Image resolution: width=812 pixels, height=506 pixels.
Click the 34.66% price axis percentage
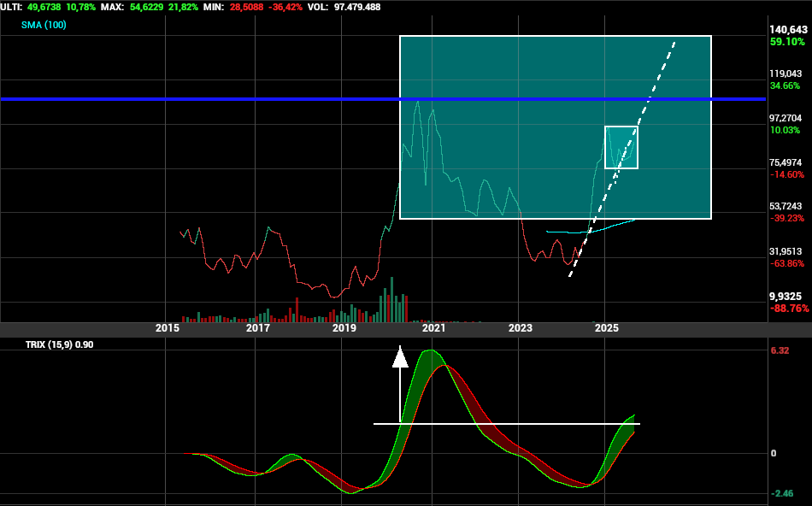[x=785, y=85]
